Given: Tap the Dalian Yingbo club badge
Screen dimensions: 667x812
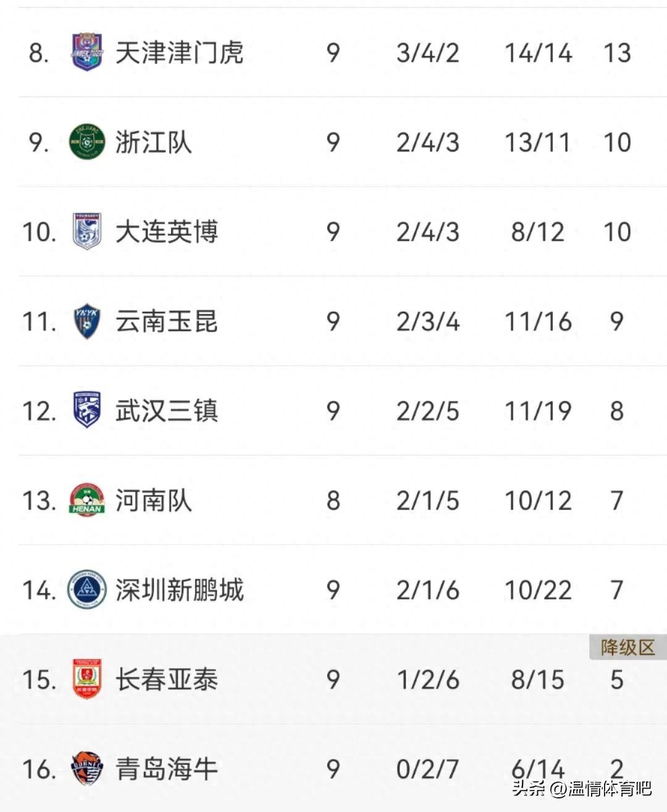Looking at the screenshot, I should click(87, 231).
